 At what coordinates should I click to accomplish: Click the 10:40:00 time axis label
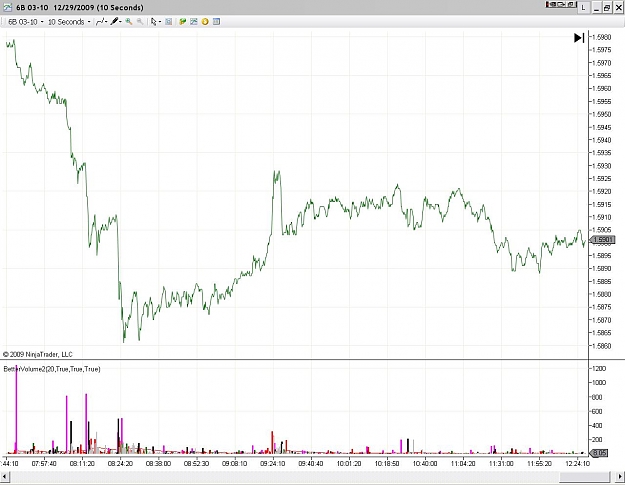pos(425,463)
